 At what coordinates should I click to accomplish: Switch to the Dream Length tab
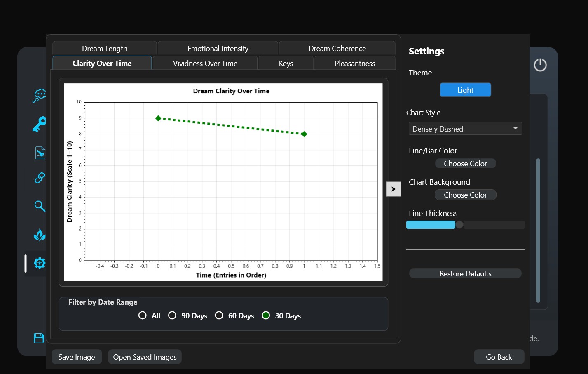105,48
